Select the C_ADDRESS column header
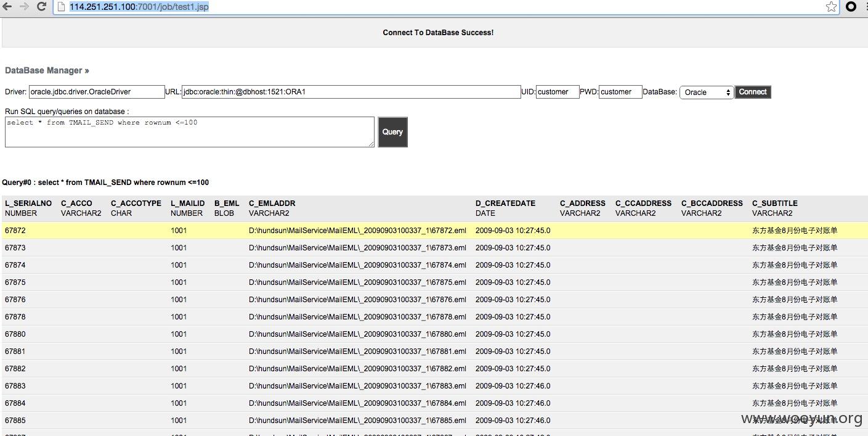 583,204
